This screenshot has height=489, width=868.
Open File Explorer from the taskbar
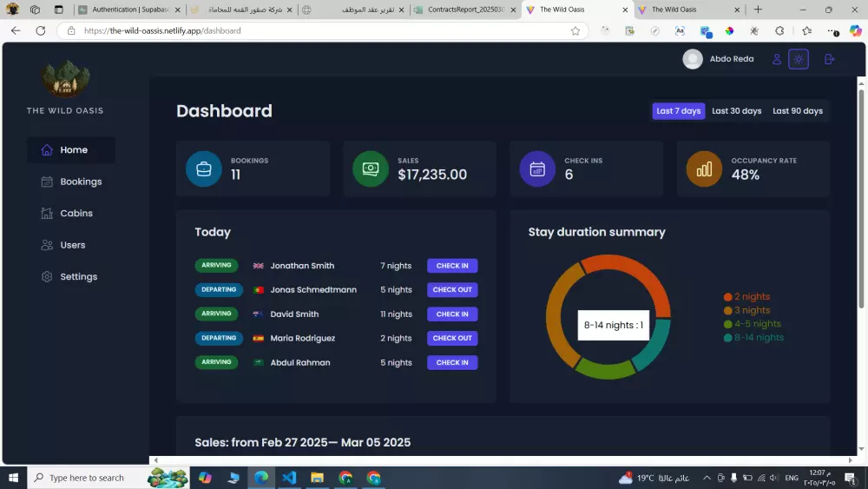coord(317,478)
